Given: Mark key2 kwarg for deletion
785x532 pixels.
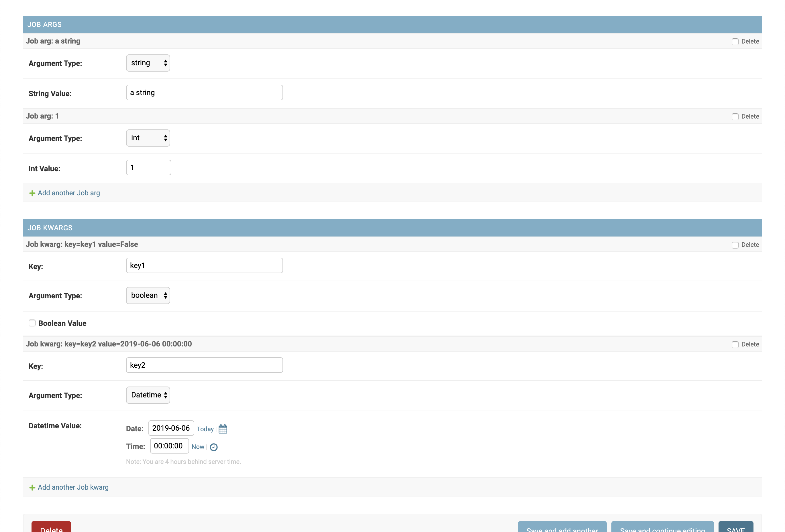Looking at the screenshot, I should coord(735,344).
